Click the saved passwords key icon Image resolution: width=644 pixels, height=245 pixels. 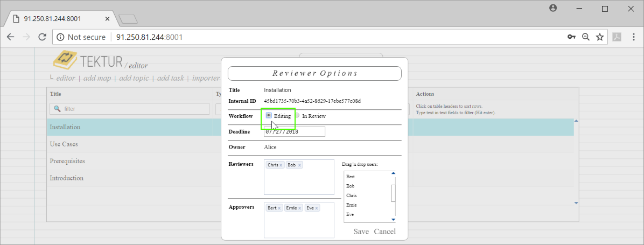pyautogui.click(x=571, y=37)
